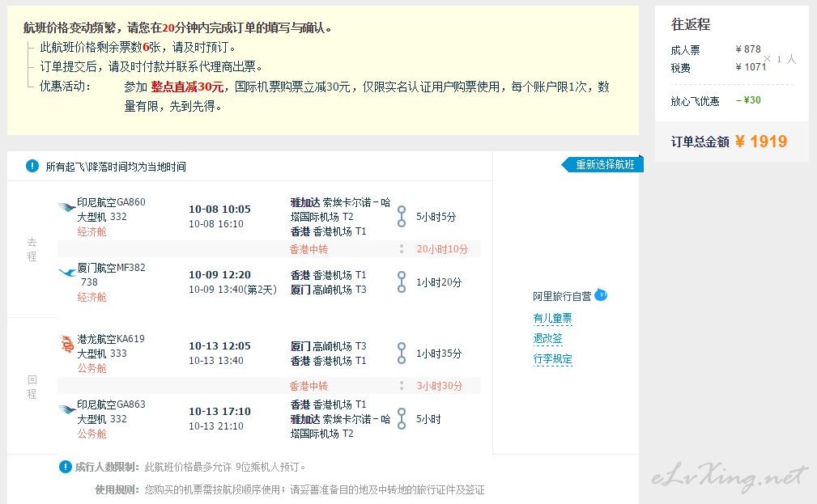This screenshot has height=504, width=817.
Task: Click the 20小时10分 layover duration
Action: coord(442,249)
